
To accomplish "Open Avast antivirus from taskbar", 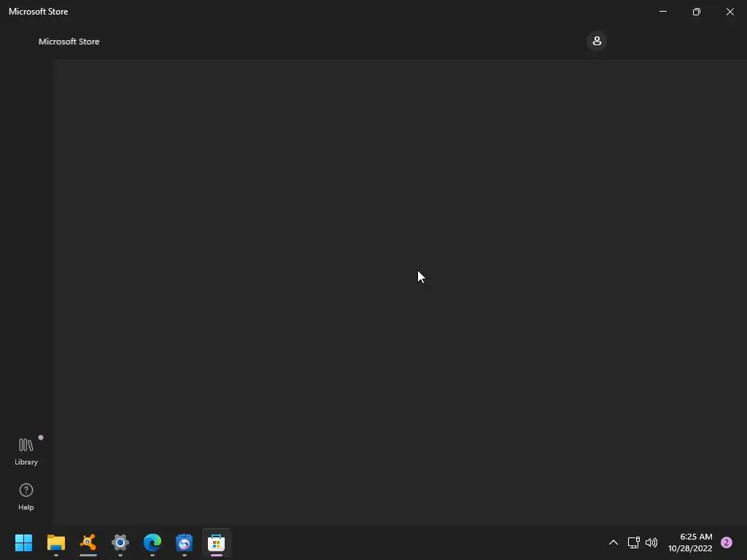I will pos(88,542).
